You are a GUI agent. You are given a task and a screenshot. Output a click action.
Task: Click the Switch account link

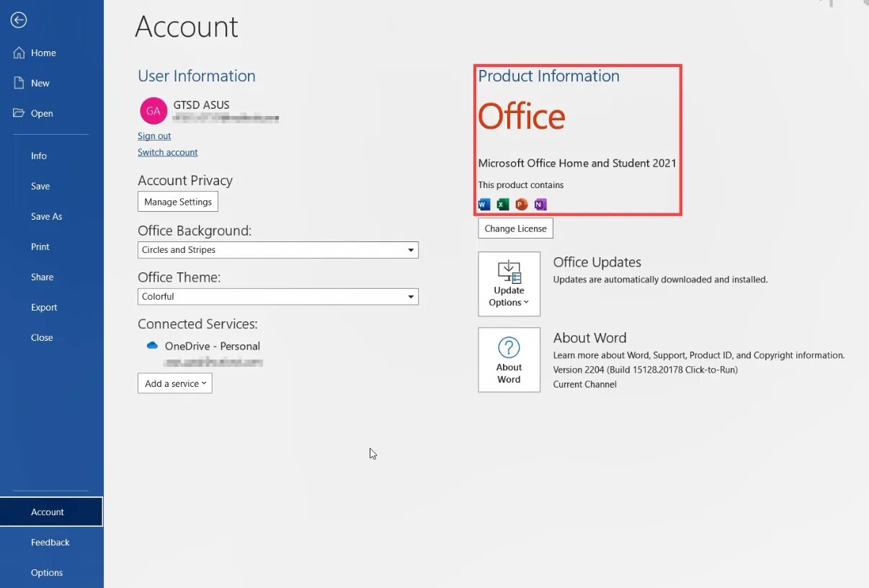click(167, 153)
